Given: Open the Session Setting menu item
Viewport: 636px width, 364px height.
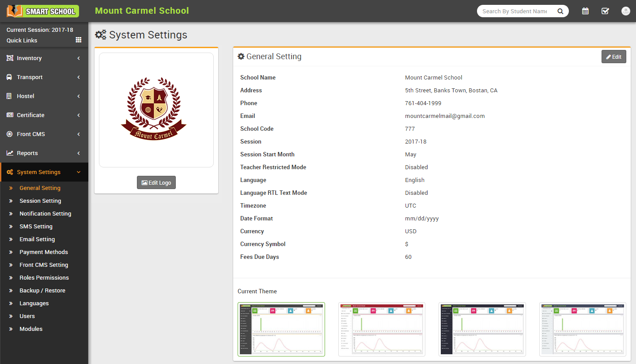Looking at the screenshot, I should click(40, 201).
